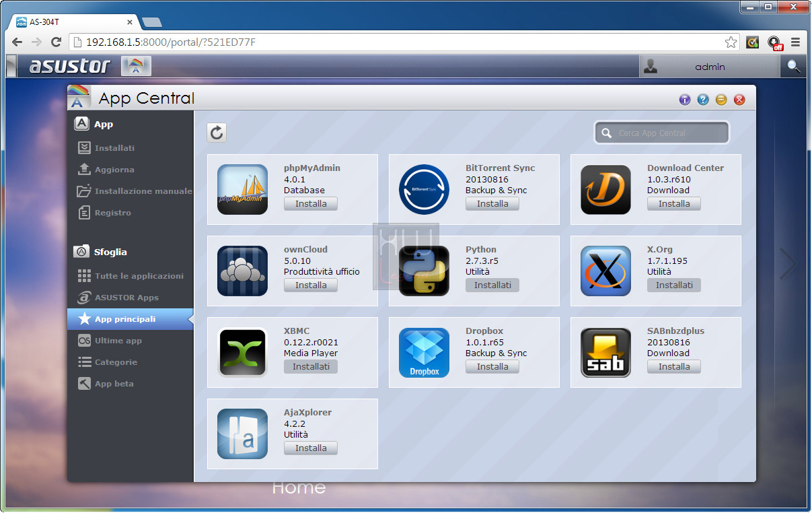Click the phpMyAdmin title text
812x513 pixels.
[312, 168]
